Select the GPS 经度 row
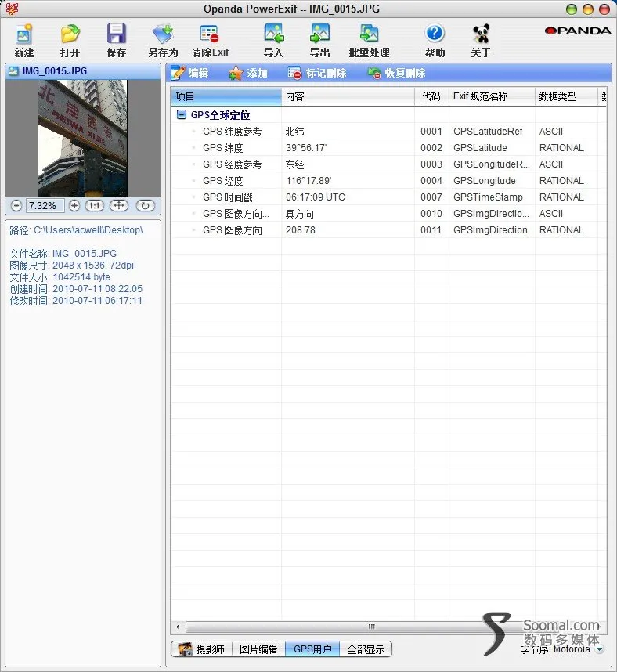Viewport: 617px width, 672px height. (388, 181)
